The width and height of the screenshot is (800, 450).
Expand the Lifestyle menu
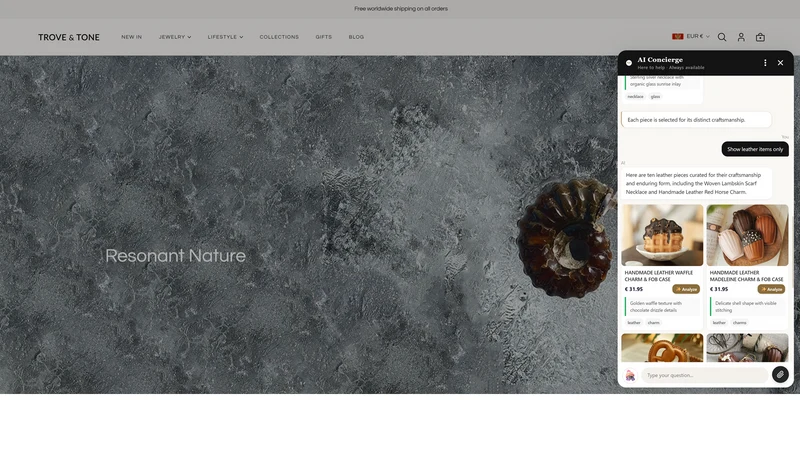coord(226,37)
